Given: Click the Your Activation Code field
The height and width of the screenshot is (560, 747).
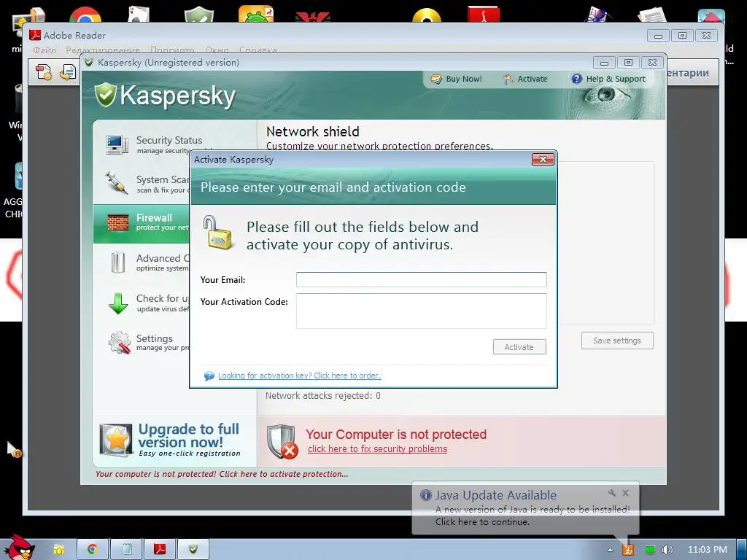Looking at the screenshot, I should (x=421, y=311).
